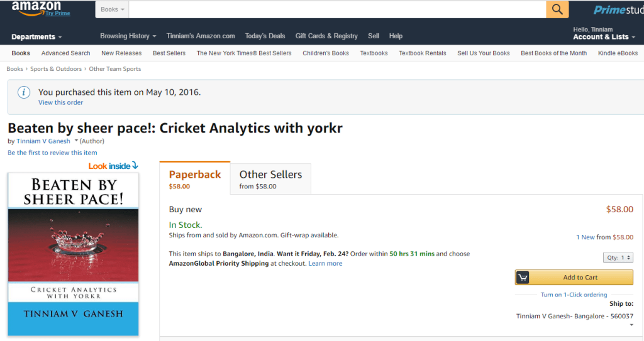Click Be the first to review link
This screenshot has height=341, width=644.
(x=52, y=153)
